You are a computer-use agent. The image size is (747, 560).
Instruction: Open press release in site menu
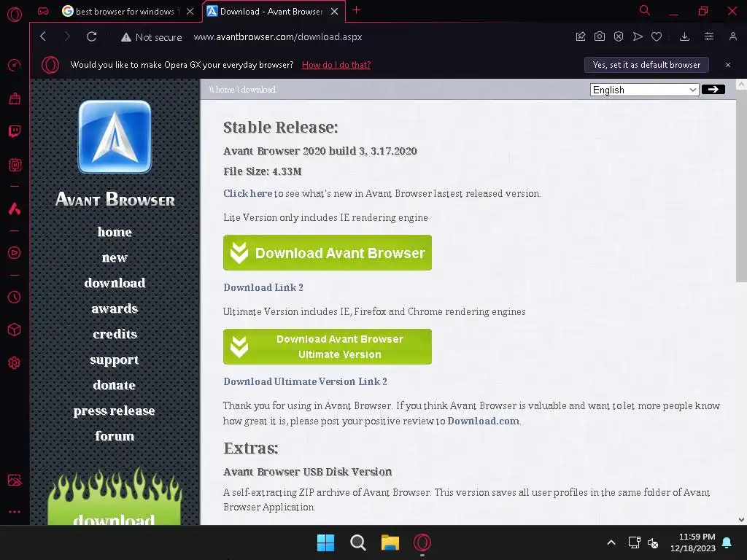(x=115, y=411)
